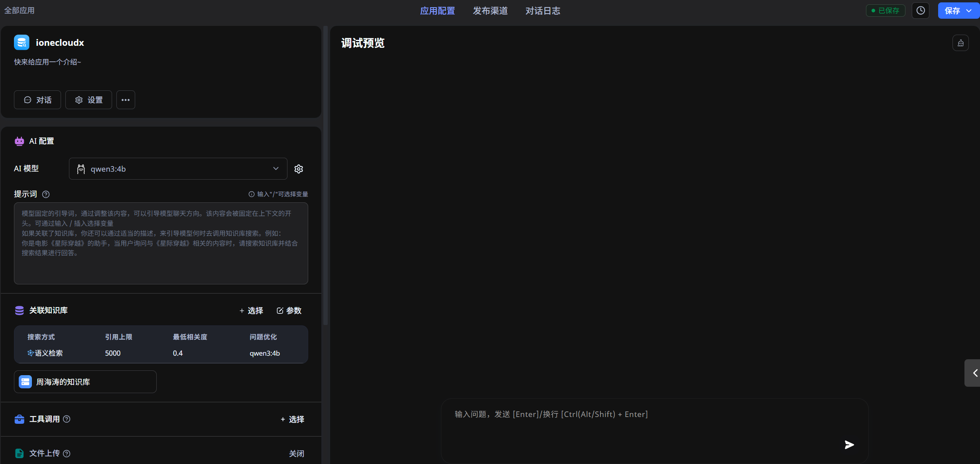Open the more options ... menu

click(126, 100)
